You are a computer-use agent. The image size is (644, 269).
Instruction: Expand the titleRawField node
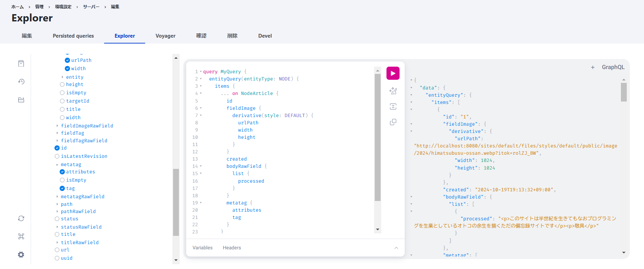pyautogui.click(x=57, y=242)
